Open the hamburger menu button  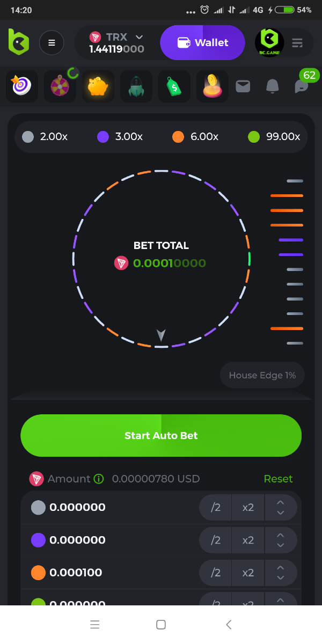tap(52, 43)
